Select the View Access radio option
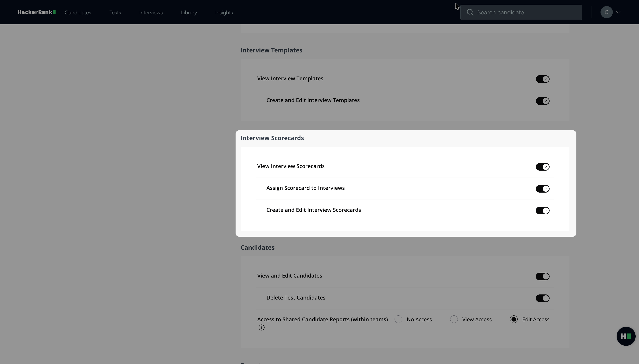Viewport: 639px width, 364px height. coord(454,319)
